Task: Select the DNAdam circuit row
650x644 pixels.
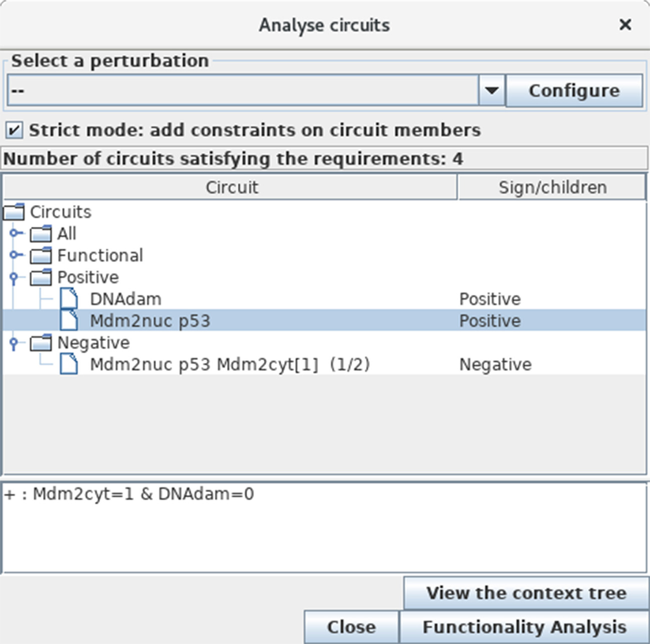Action: coord(126,299)
